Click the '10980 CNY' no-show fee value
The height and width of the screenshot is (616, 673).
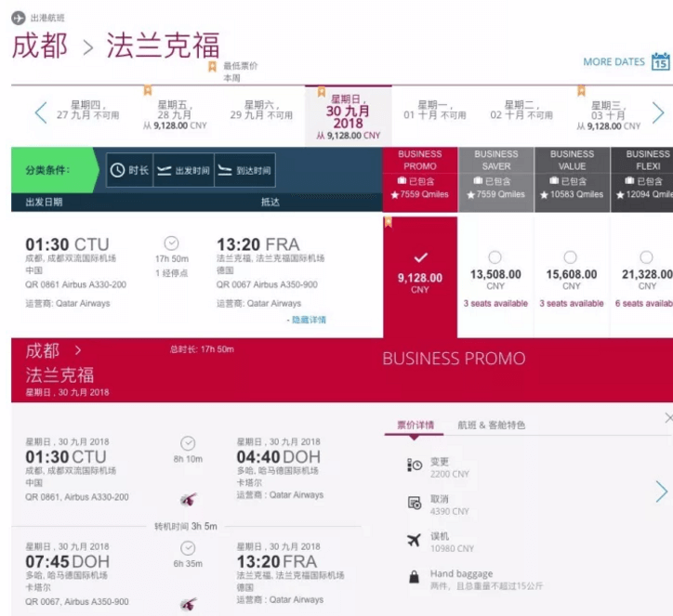click(x=452, y=549)
